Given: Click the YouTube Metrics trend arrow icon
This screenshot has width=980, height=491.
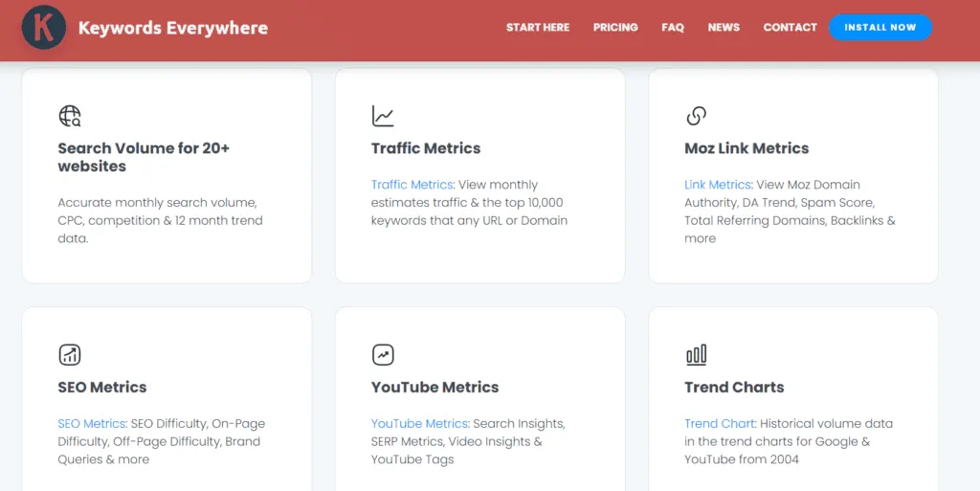Looking at the screenshot, I should point(383,355).
